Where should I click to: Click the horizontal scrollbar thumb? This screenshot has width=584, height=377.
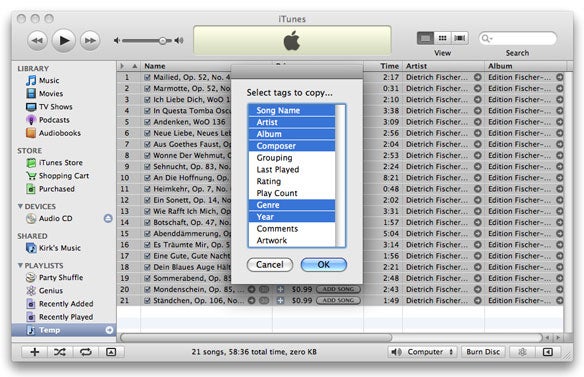tap(256, 338)
